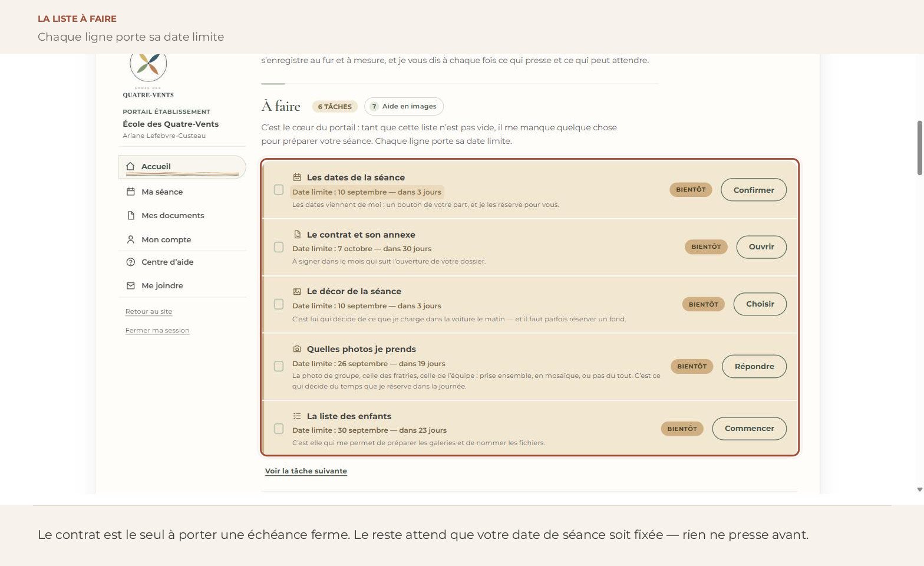Screen dimensions: 924x566
Task: Click the envelope icon beside Me joindre
Action: pos(131,285)
